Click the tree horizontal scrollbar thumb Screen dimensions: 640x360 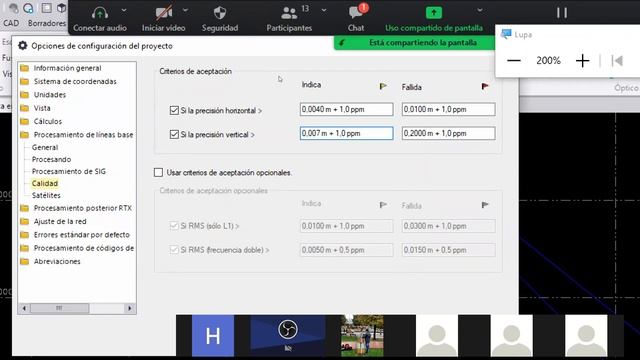point(60,308)
